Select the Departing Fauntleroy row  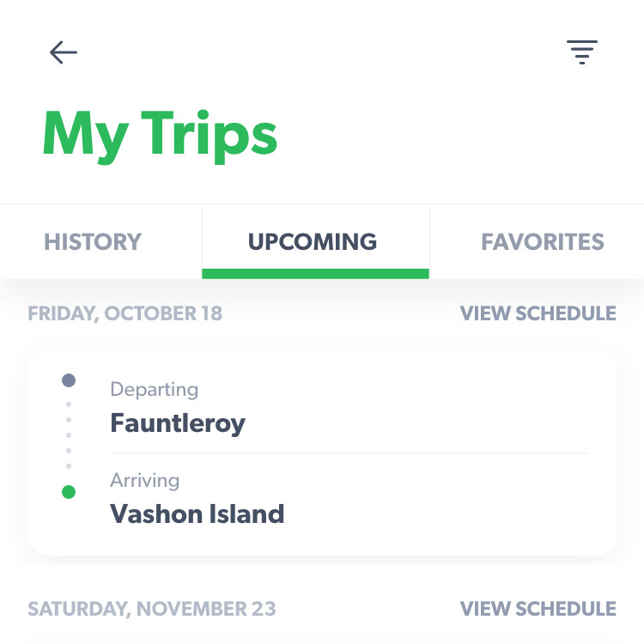[x=349, y=407]
